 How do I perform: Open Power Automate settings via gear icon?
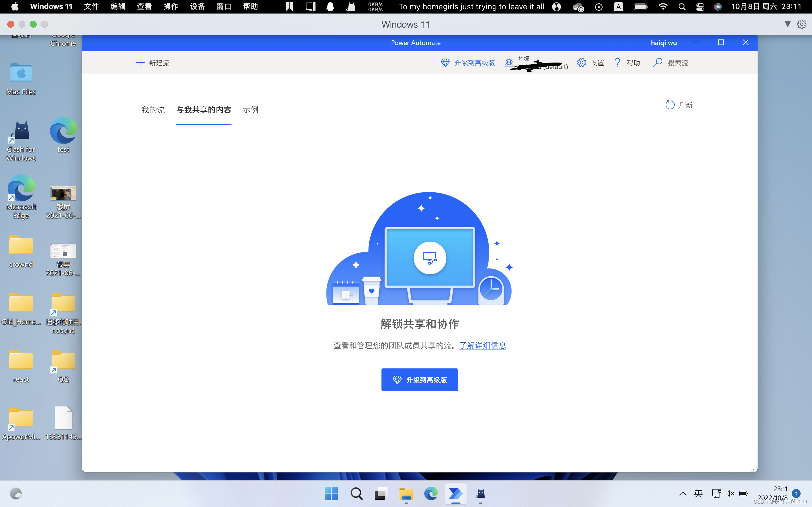581,62
